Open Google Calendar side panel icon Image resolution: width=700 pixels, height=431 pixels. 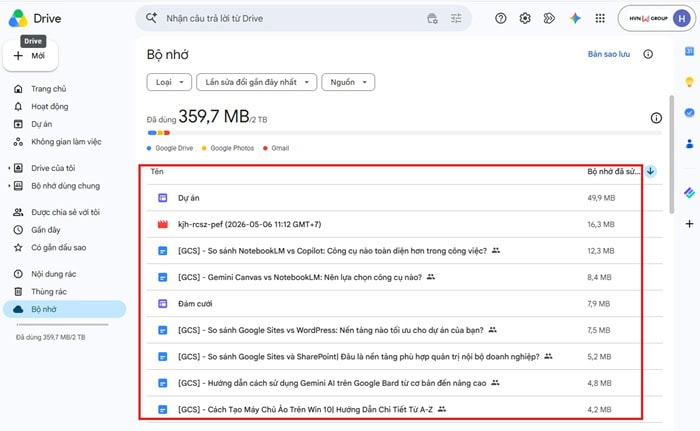point(689,51)
